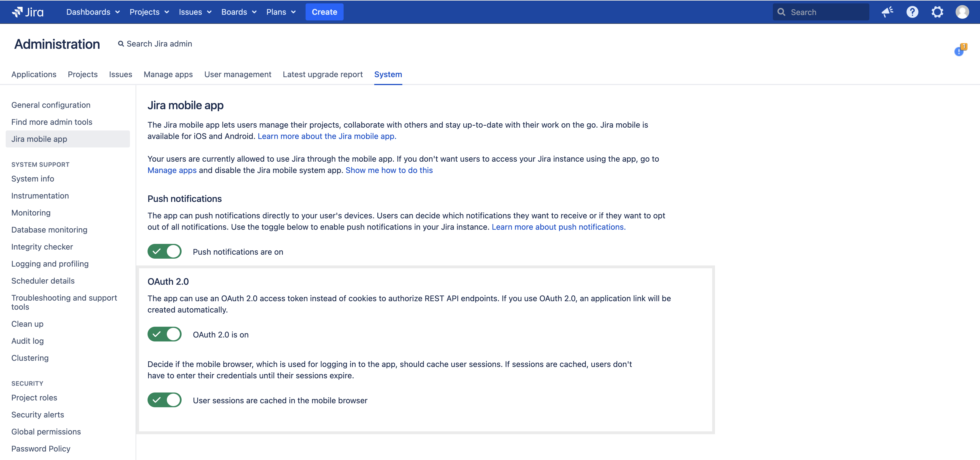Follow the Manage apps link in the description

172,170
